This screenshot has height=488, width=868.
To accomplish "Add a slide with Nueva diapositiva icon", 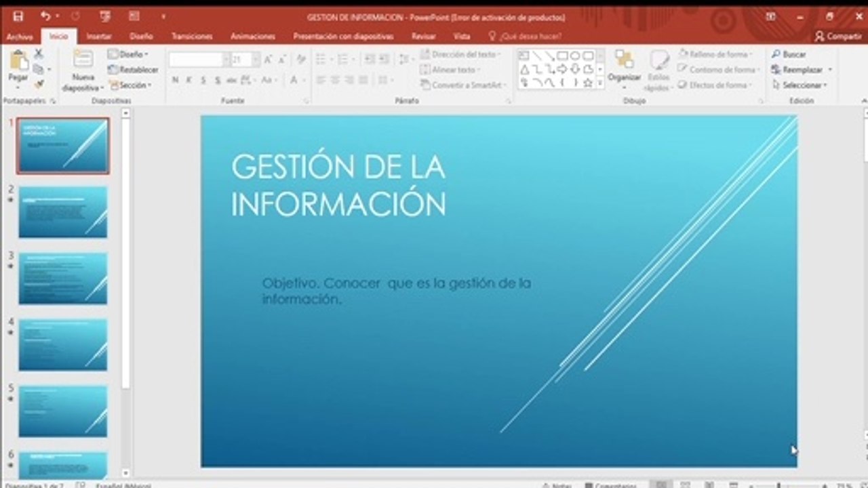I will [x=83, y=60].
